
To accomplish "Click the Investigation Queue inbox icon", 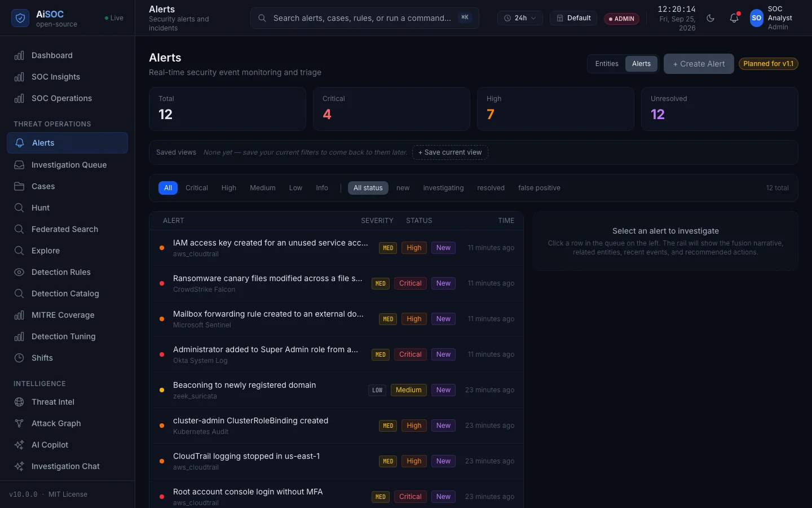I will click(x=19, y=165).
